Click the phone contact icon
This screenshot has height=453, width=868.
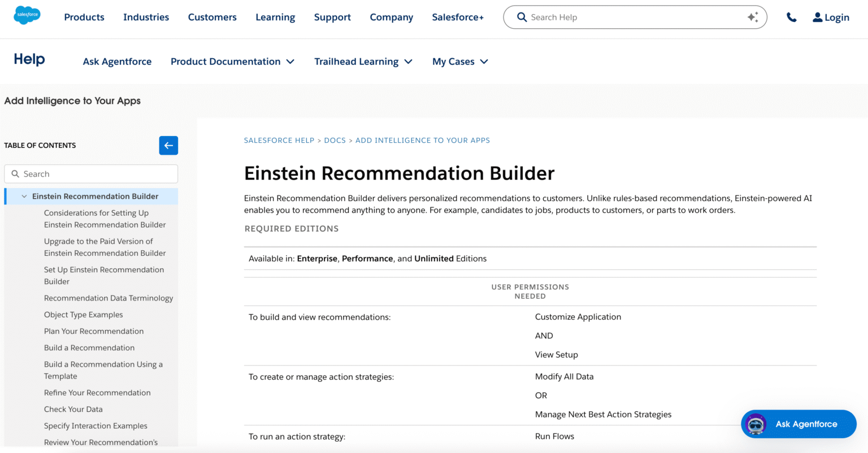coord(791,17)
